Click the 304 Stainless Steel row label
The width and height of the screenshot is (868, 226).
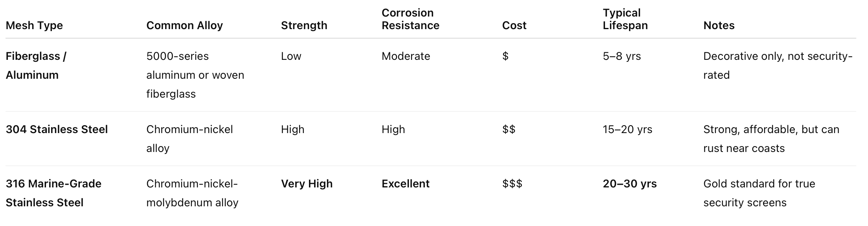[57, 130]
